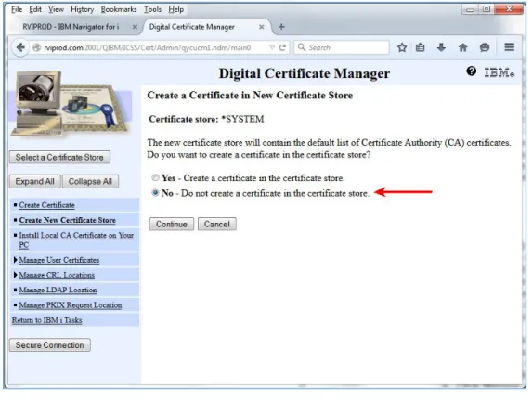Click Return to IBM i Tasks link
Screen dimensions: 532x401
(46, 320)
